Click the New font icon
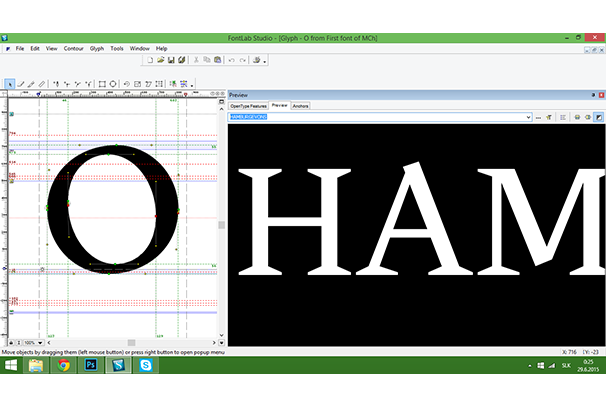Viewport: 606px width, 406px height. [149, 60]
